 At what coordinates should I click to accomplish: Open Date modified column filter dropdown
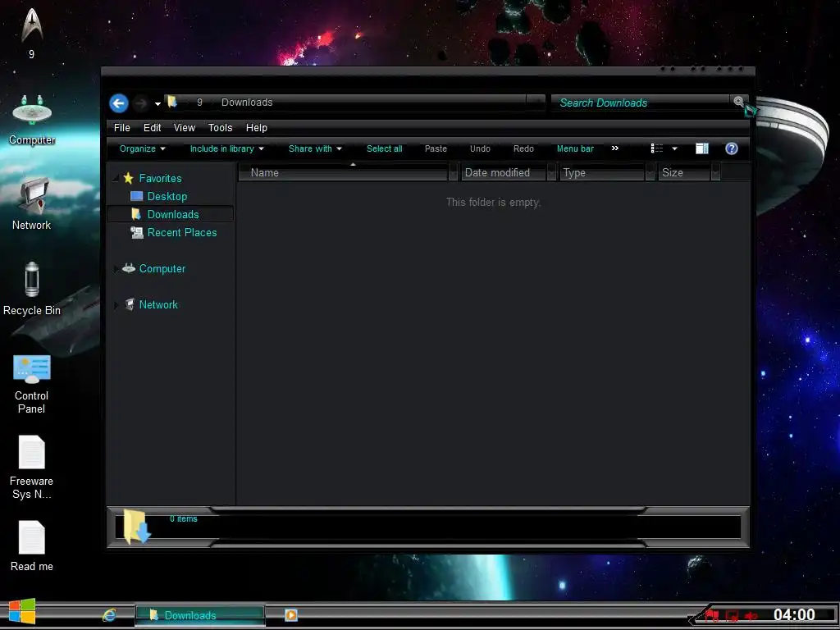(x=552, y=172)
